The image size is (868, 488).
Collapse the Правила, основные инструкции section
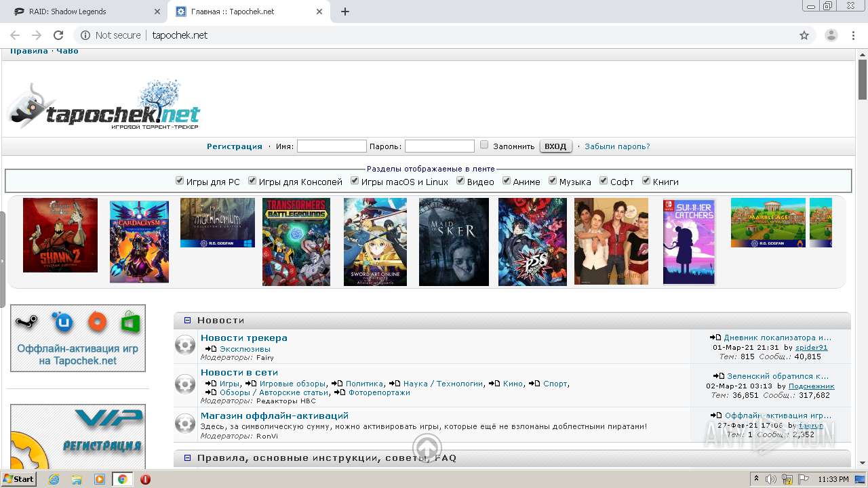click(x=188, y=458)
